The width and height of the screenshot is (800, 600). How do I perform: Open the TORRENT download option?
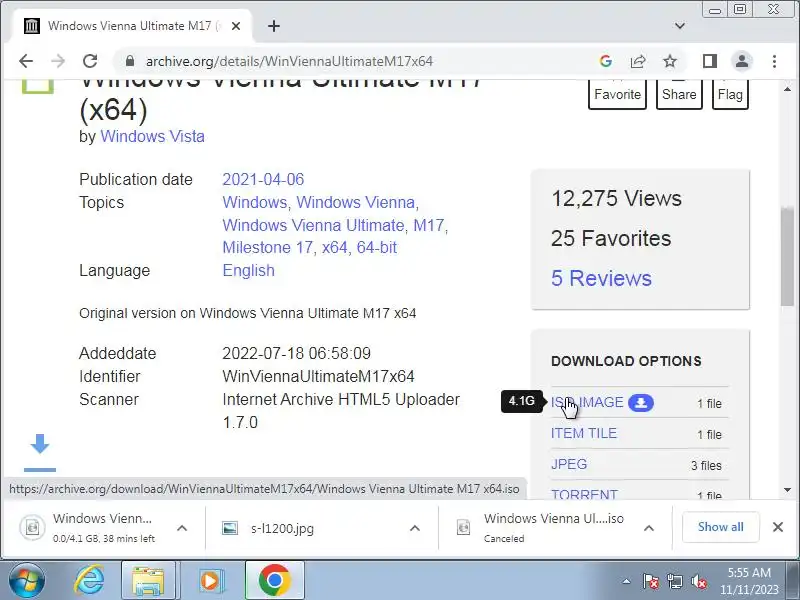pyautogui.click(x=584, y=494)
